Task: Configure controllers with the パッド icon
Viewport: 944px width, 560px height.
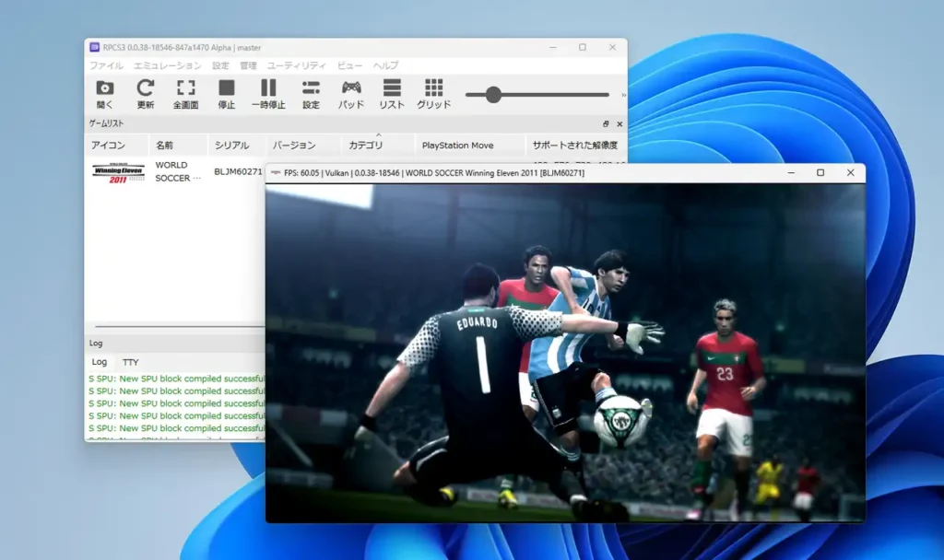Action: (x=350, y=93)
